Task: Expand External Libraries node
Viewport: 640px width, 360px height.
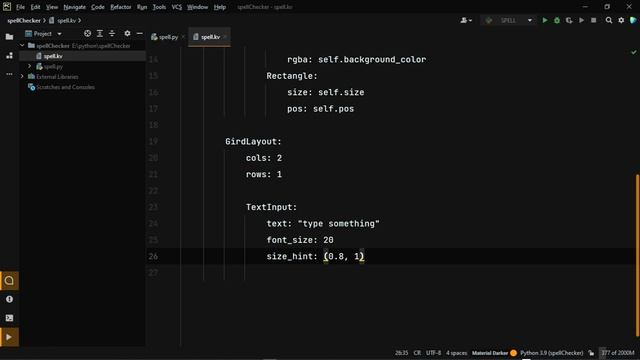Action: (22, 76)
